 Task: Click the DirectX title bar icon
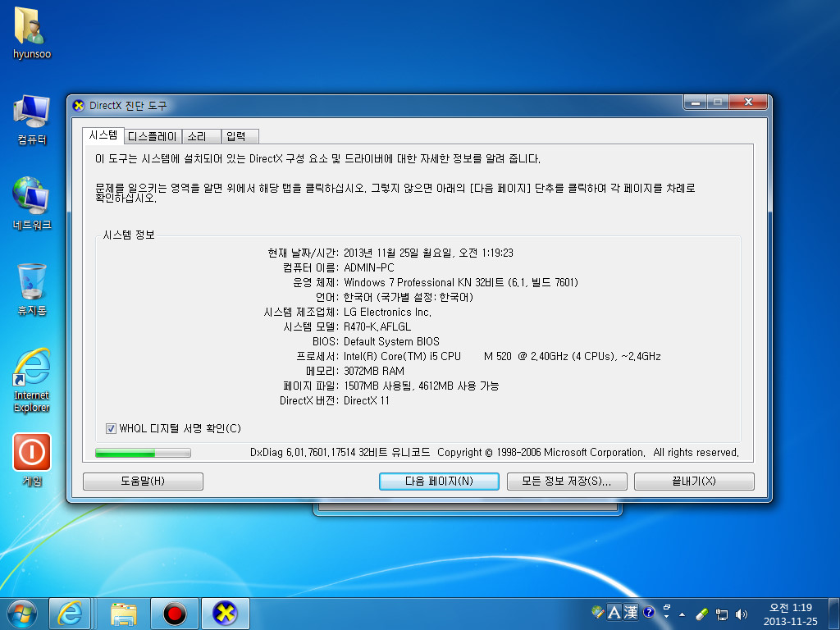pyautogui.click(x=78, y=106)
